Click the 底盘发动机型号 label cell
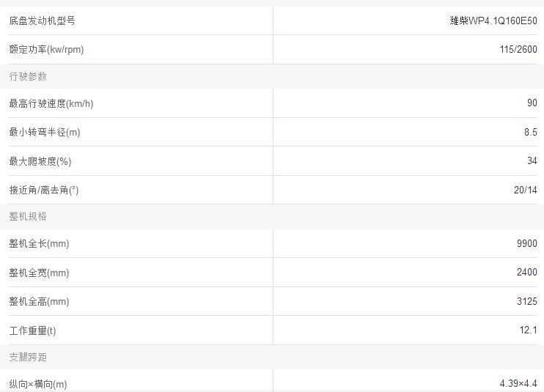Screen dimensions: 544x392 [x=42, y=21]
